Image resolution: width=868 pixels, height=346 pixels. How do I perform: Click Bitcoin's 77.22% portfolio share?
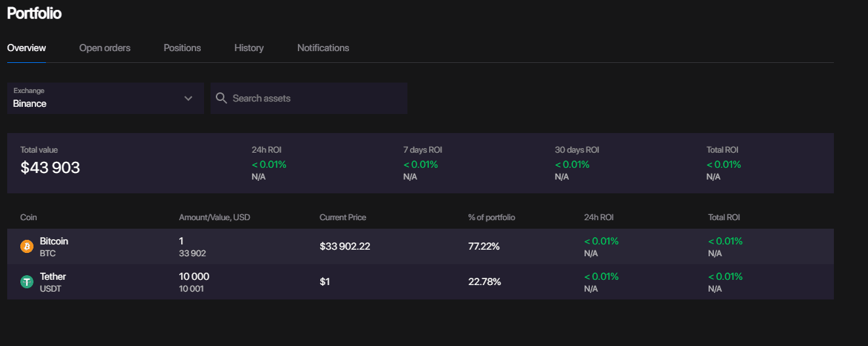coord(484,246)
